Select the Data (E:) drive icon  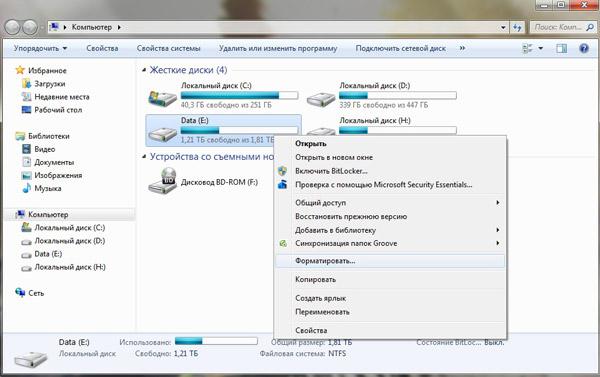162,134
